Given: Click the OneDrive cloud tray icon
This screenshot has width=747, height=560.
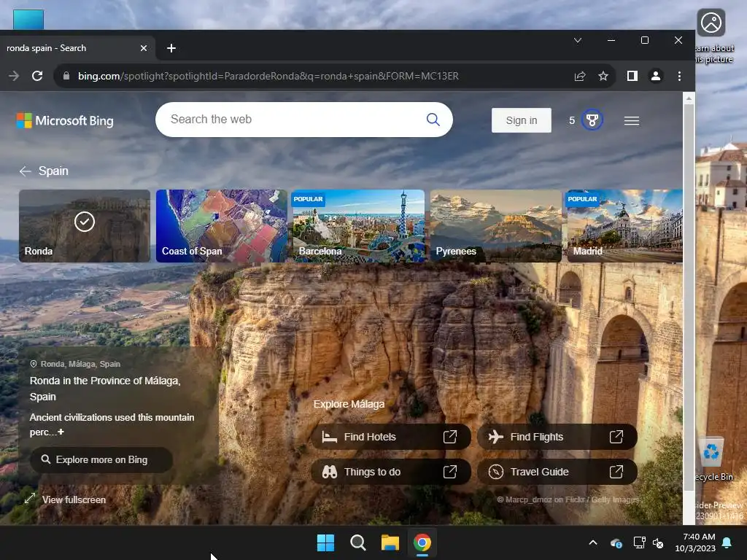Looking at the screenshot, I should click(616, 542).
